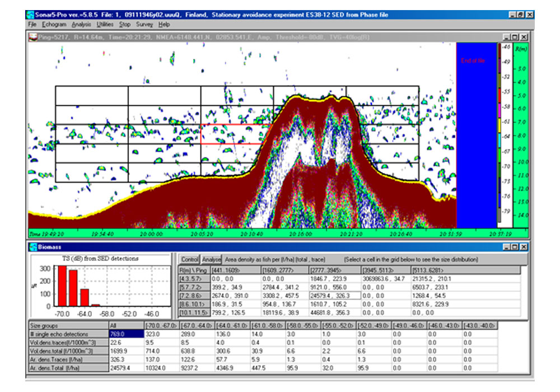The height and width of the screenshot is (392, 560).
Task: Open the Utilities menu
Action: click(105, 25)
